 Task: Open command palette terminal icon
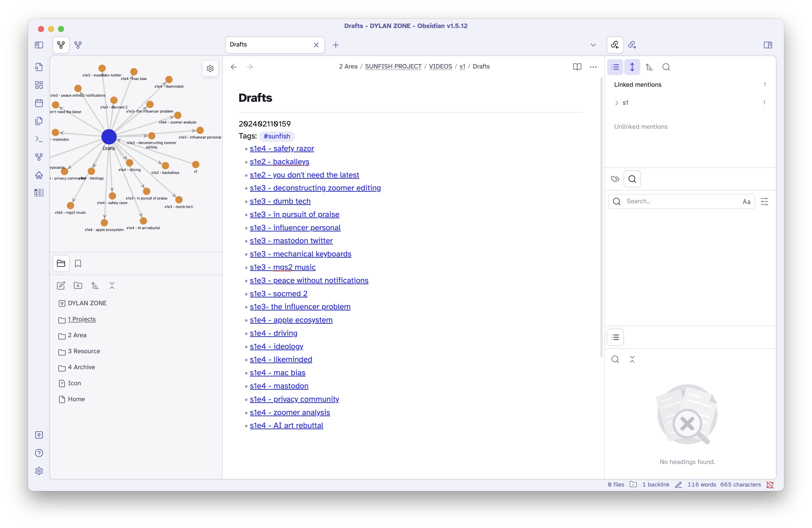(39, 139)
